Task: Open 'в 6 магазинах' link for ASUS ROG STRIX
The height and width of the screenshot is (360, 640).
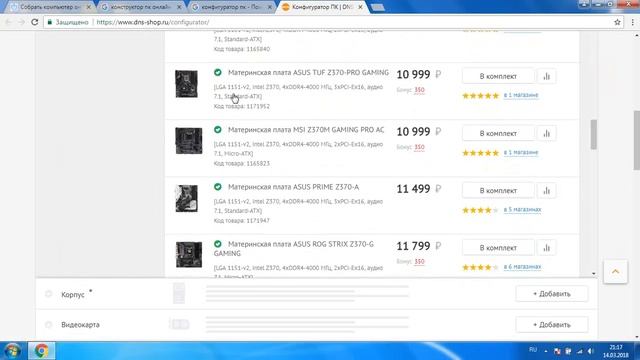Action: [522, 267]
